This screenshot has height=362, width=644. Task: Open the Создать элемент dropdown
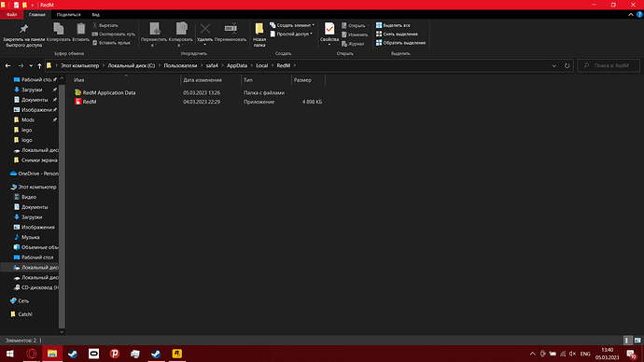[x=292, y=25]
